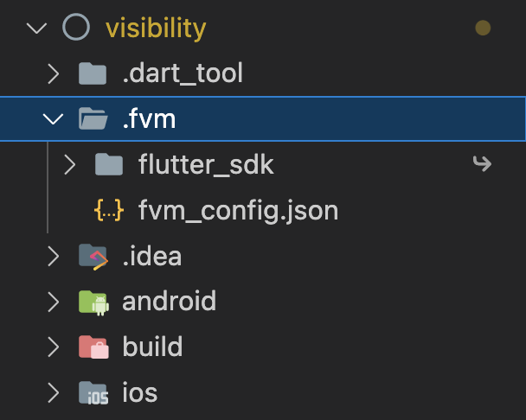Click the open .fvm folder icon
The width and height of the screenshot is (526, 420).
click(93, 118)
